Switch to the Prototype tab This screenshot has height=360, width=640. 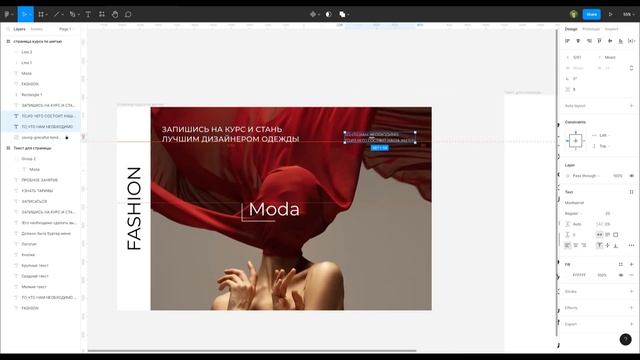pyautogui.click(x=591, y=29)
